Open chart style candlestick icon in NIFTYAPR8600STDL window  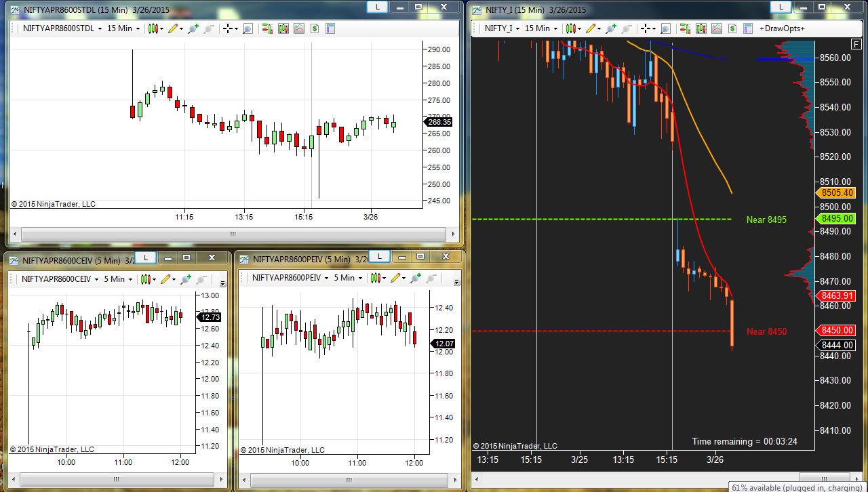(154, 28)
